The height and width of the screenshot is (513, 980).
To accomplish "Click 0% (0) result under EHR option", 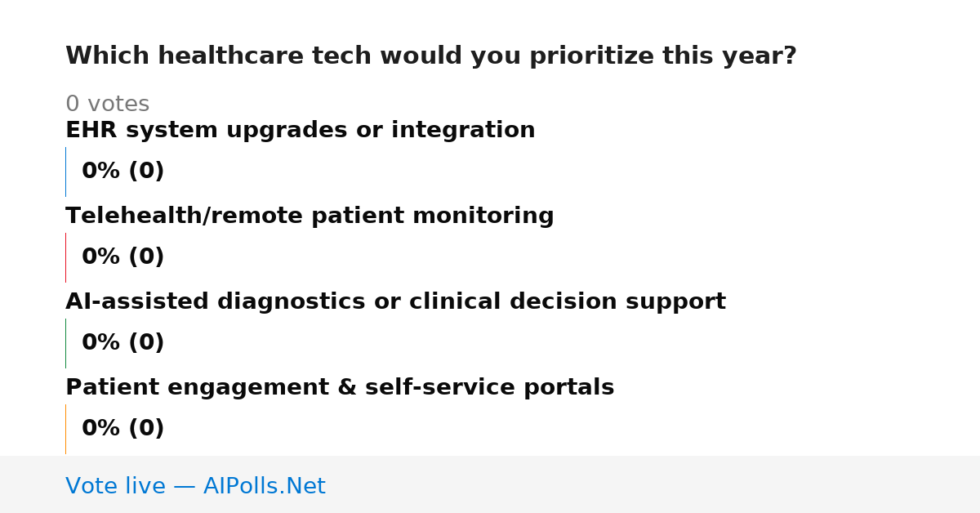I will pos(122,172).
